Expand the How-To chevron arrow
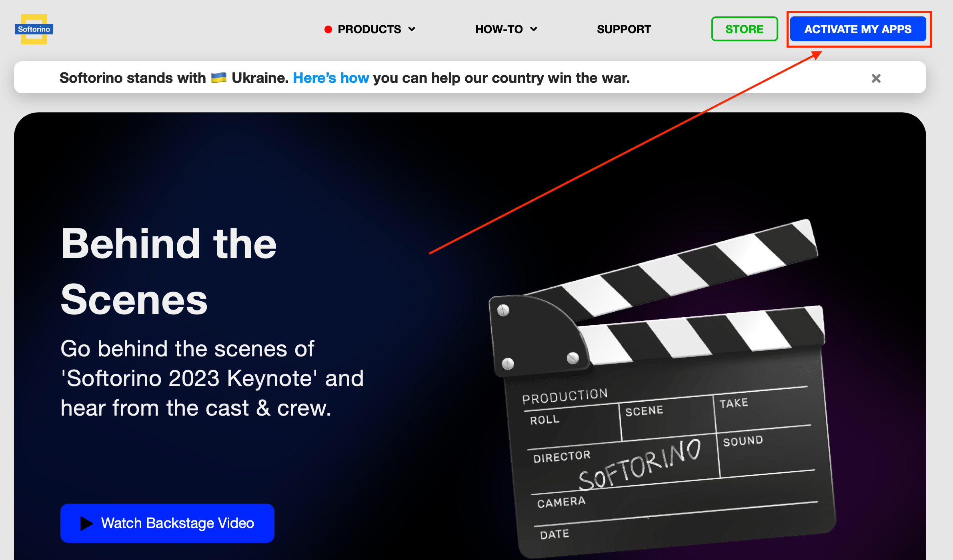Viewport: 953px width, 560px height. (533, 29)
